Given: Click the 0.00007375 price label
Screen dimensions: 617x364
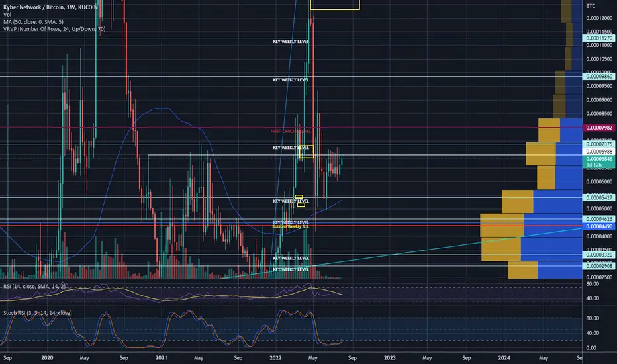Looking at the screenshot, I should [598, 144].
